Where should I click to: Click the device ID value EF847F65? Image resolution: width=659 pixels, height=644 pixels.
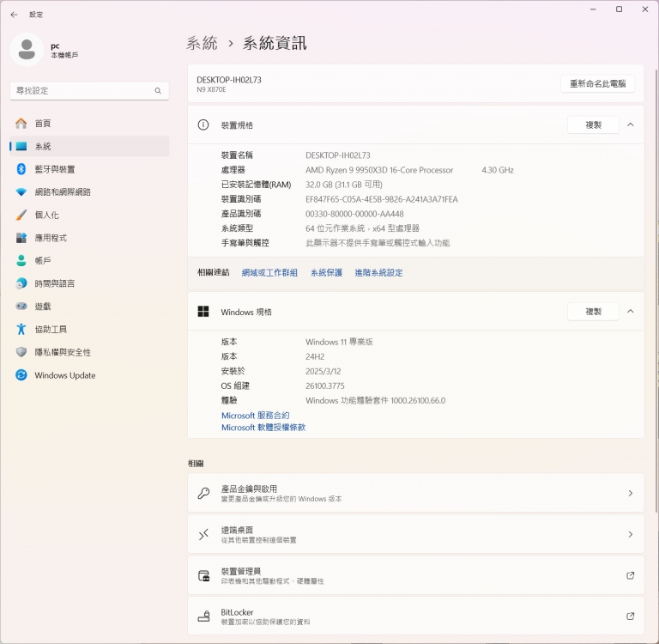pyautogui.click(x=382, y=199)
